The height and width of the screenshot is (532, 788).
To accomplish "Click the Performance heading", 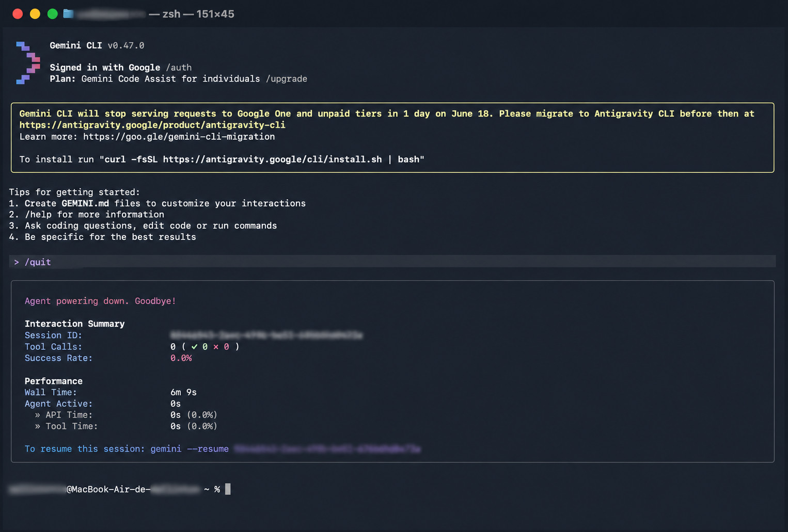I will [54, 381].
